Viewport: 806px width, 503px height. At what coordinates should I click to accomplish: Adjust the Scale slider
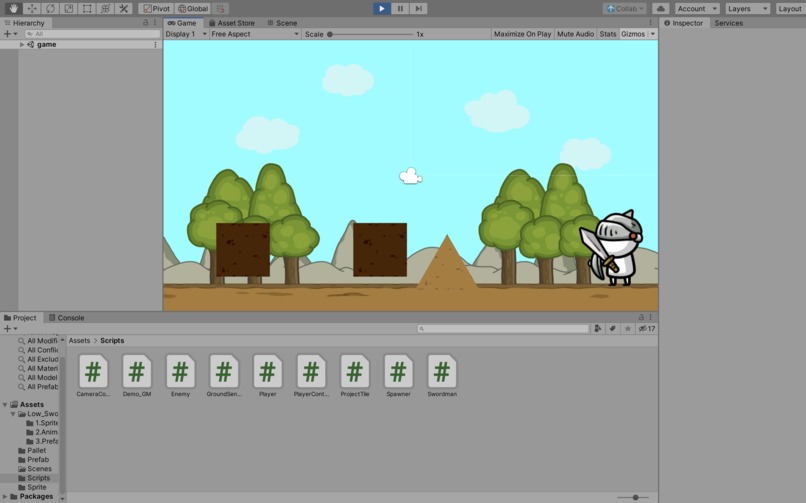point(371,34)
